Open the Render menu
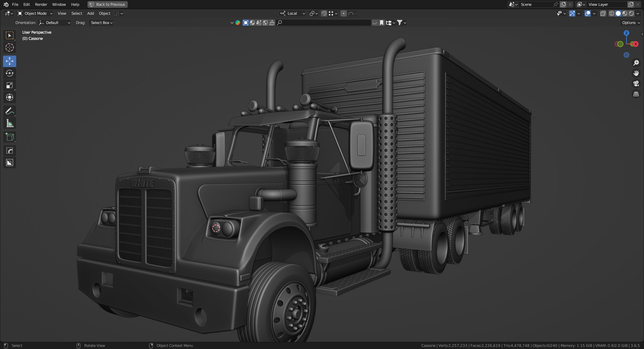 [x=41, y=4]
